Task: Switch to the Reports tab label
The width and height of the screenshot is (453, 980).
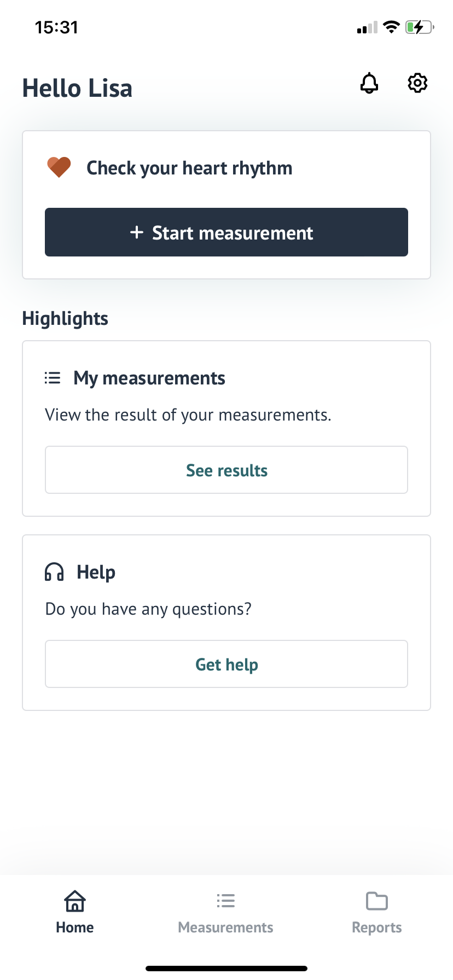Action: (x=377, y=928)
